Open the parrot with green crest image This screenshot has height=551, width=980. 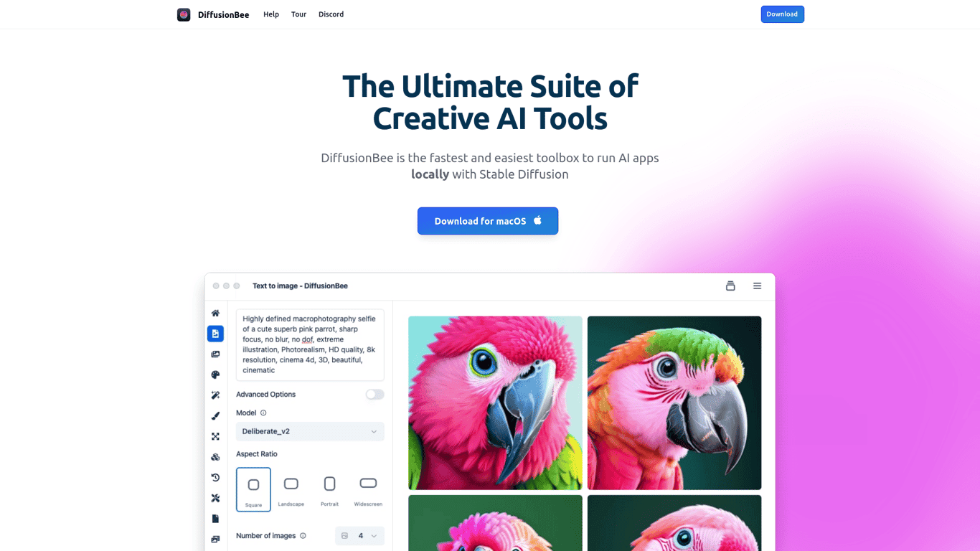coord(674,403)
